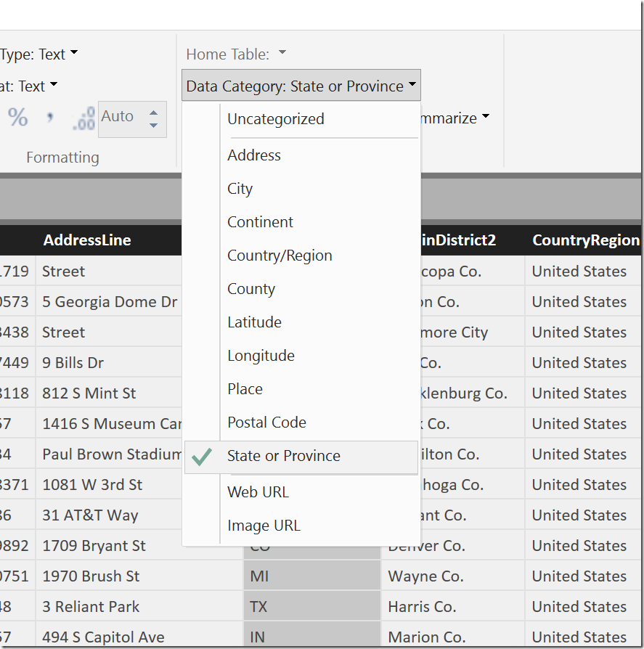The height and width of the screenshot is (649, 644).
Task: Select Country/Region data category
Action: (301, 256)
